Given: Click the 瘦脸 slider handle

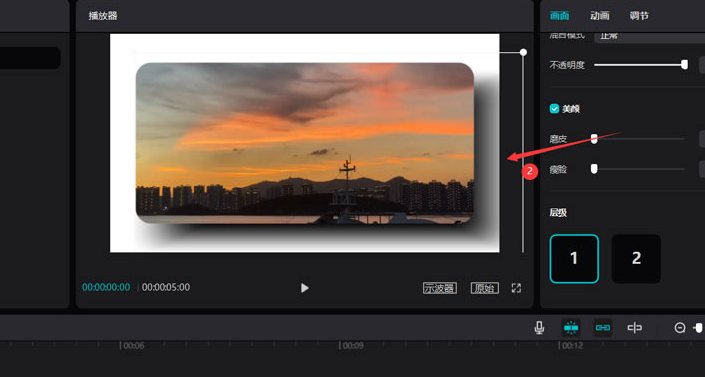Looking at the screenshot, I should point(594,169).
